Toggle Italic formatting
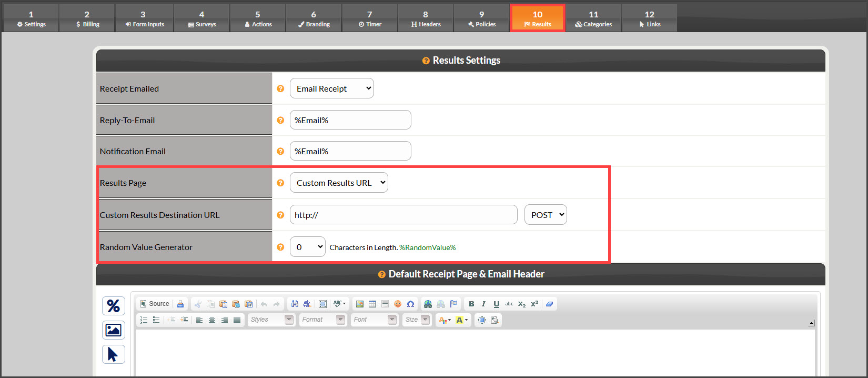 (x=483, y=304)
